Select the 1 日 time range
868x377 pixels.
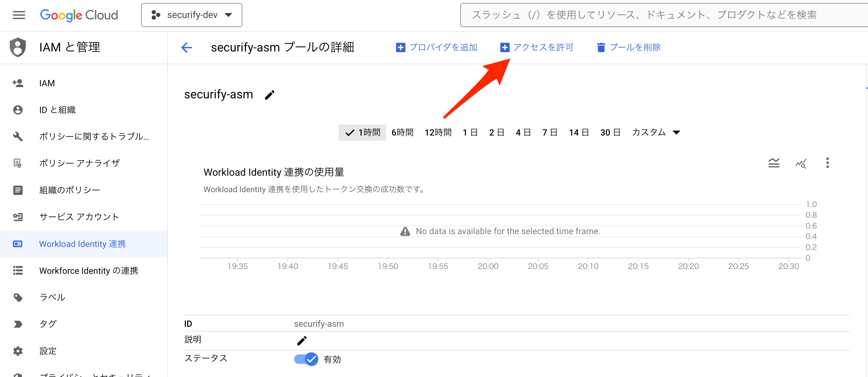click(470, 133)
